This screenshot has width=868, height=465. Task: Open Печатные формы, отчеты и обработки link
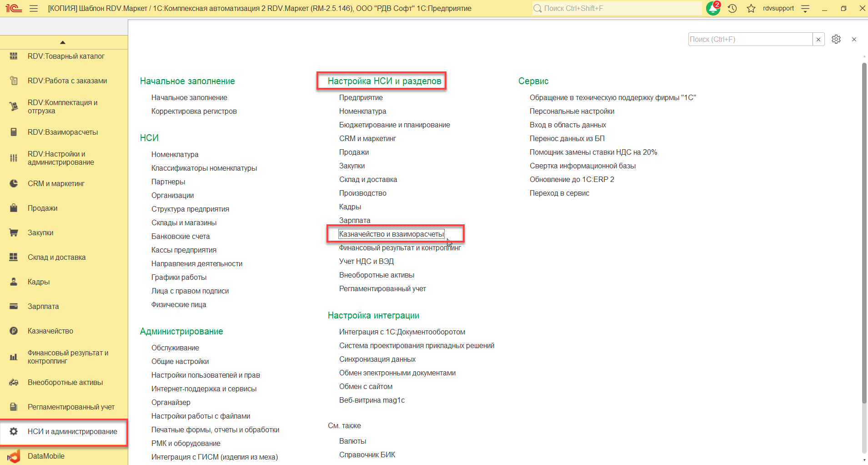216,430
